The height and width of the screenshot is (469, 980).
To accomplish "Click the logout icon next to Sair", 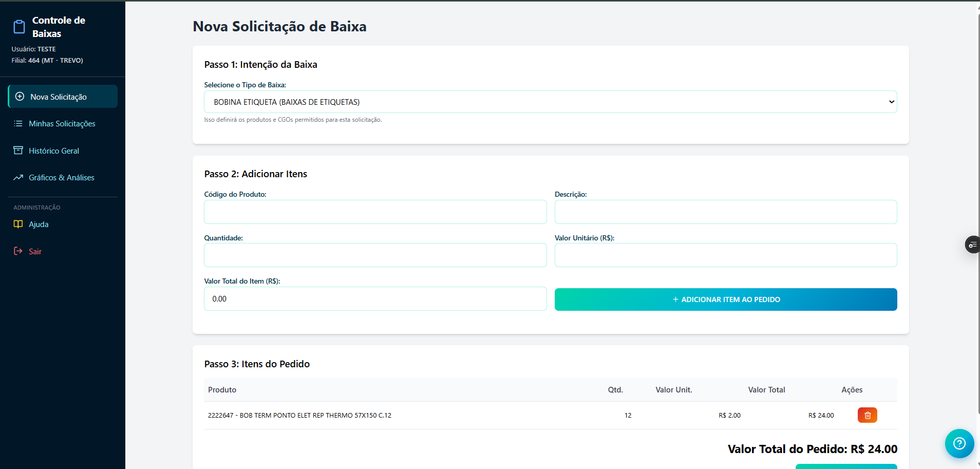I will 18,251.
